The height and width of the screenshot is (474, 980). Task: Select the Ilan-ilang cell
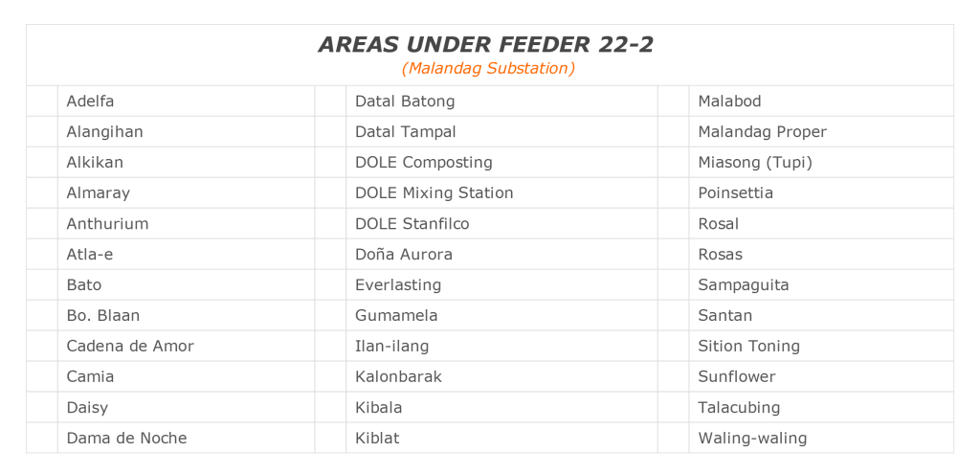pos(501,346)
